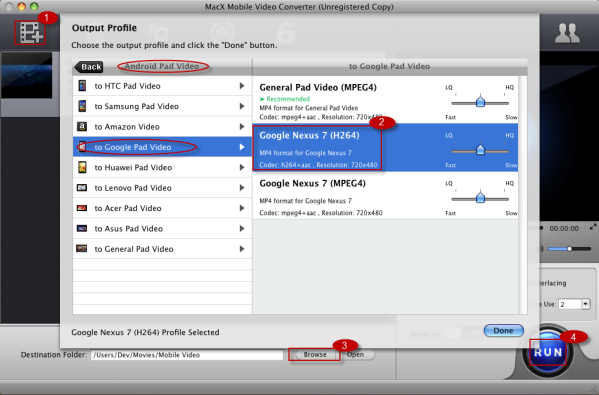Adjust the preview volume slider
Screen dimensions: 599x395
click(569, 249)
